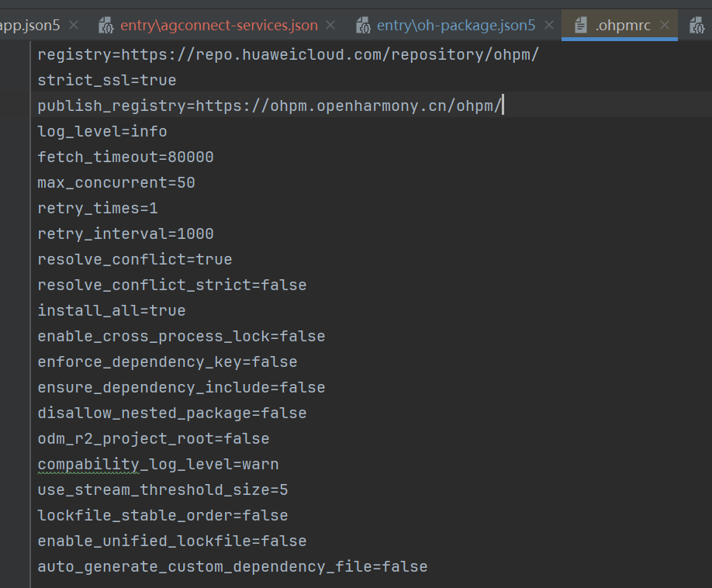The width and height of the screenshot is (712, 588).
Task: Place cursor on the install_all=true line
Action: [111, 310]
